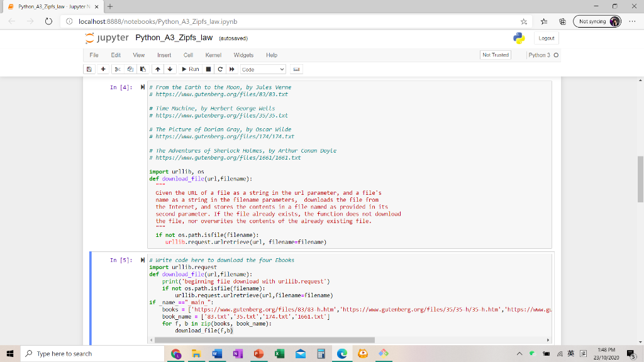Open the taskbar clock showing 1:48 PM

pos(606,353)
